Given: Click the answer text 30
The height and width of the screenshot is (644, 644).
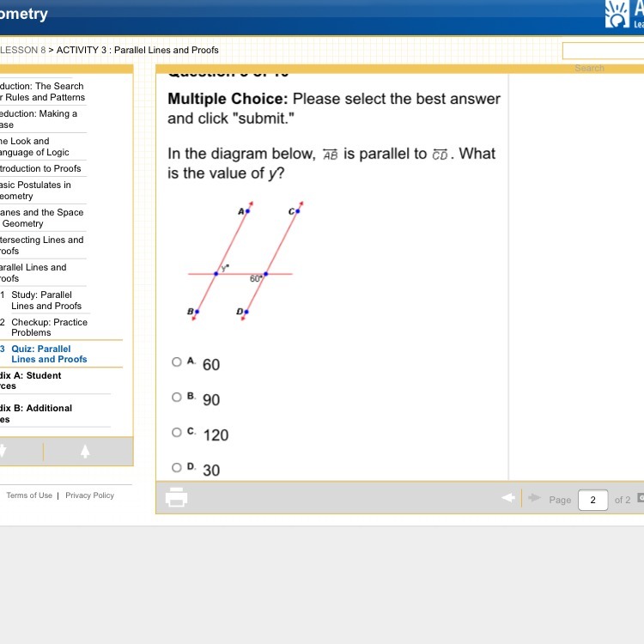Looking at the screenshot, I should click(x=211, y=471).
